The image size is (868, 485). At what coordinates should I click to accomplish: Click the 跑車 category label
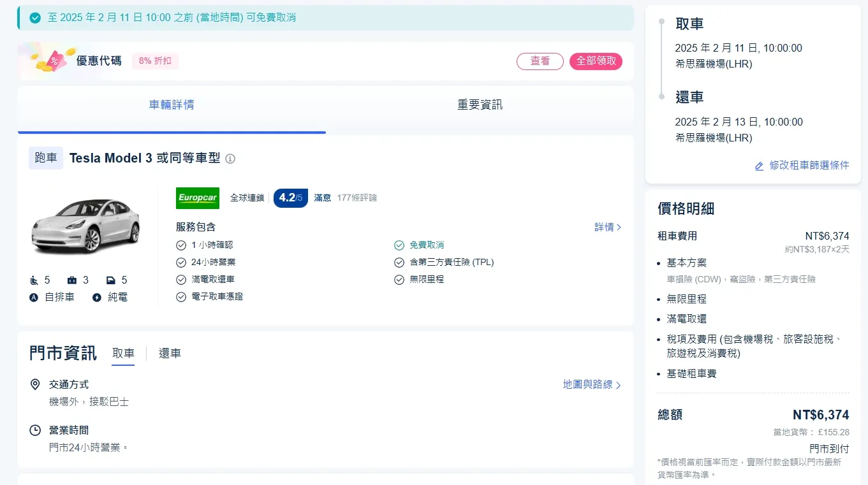coord(46,158)
